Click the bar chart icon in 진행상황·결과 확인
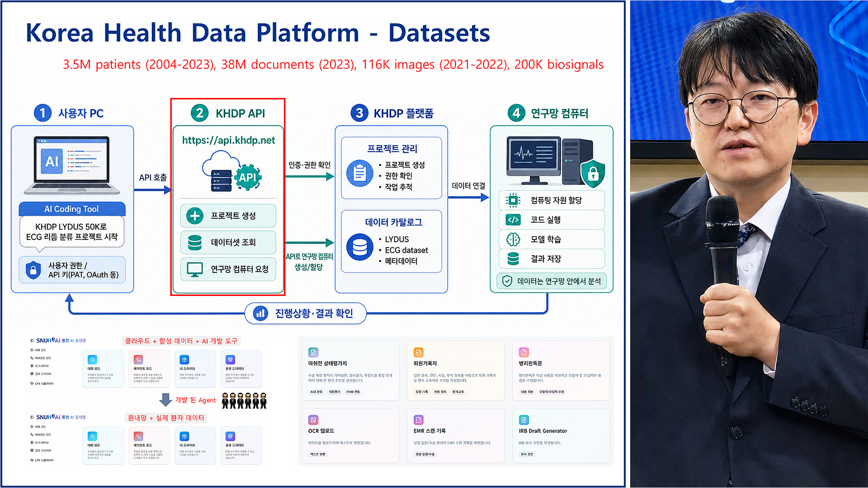 260,313
